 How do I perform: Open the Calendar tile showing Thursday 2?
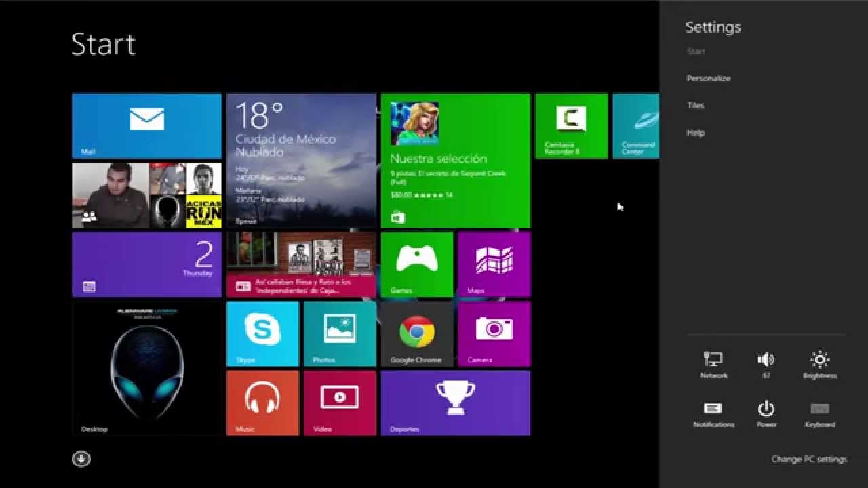click(x=147, y=264)
